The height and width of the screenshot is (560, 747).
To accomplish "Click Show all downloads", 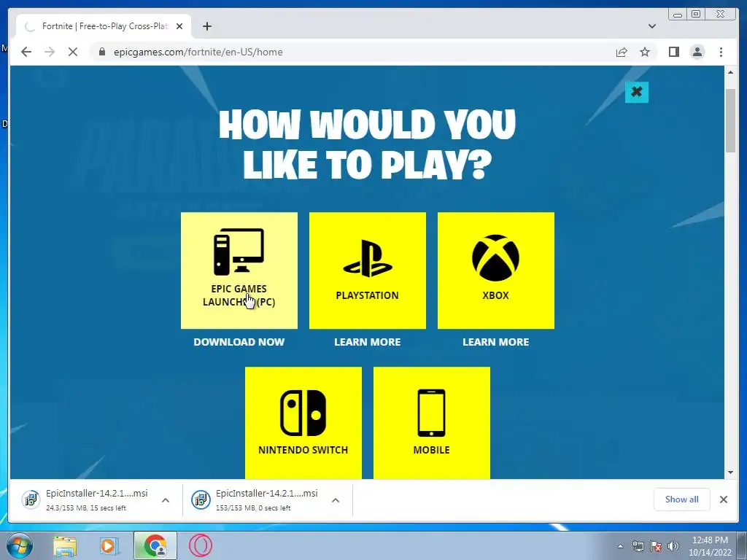I will point(682,499).
